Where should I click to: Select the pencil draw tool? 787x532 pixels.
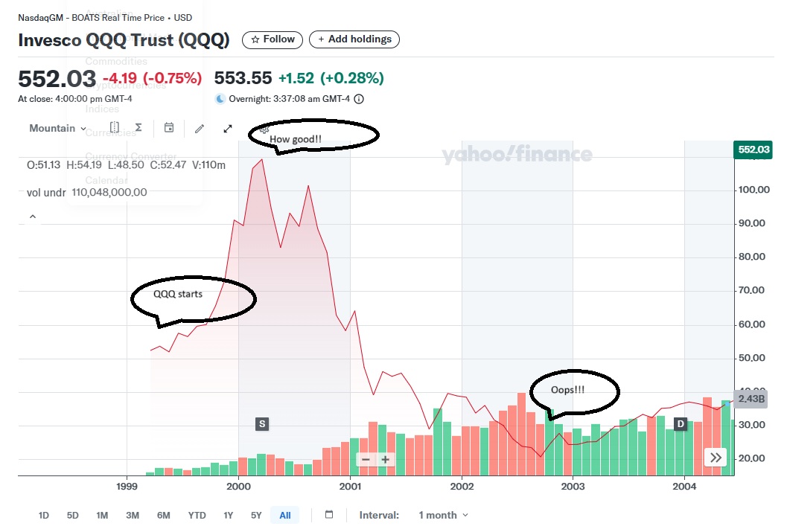[x=200, y=129]
